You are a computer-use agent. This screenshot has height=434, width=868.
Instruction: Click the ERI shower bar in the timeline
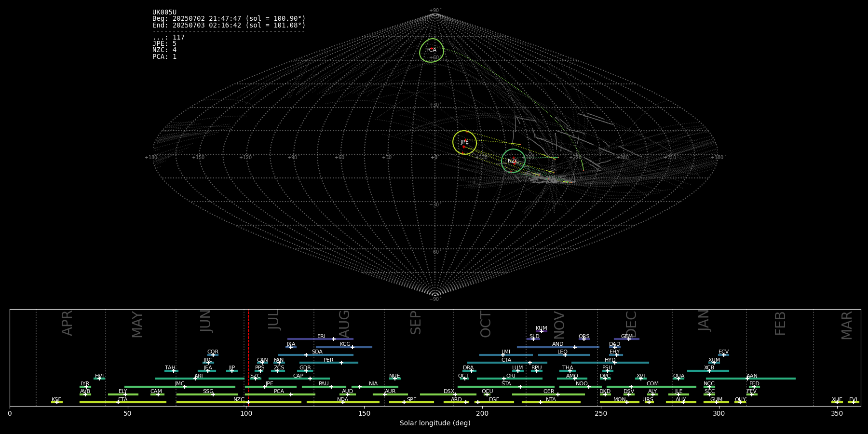pos(320,339)
